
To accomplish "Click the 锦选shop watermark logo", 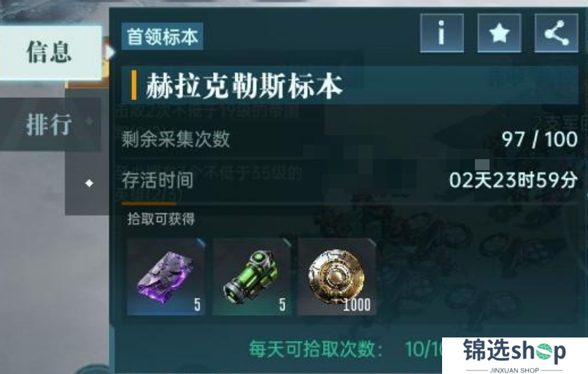I will 515,355.
